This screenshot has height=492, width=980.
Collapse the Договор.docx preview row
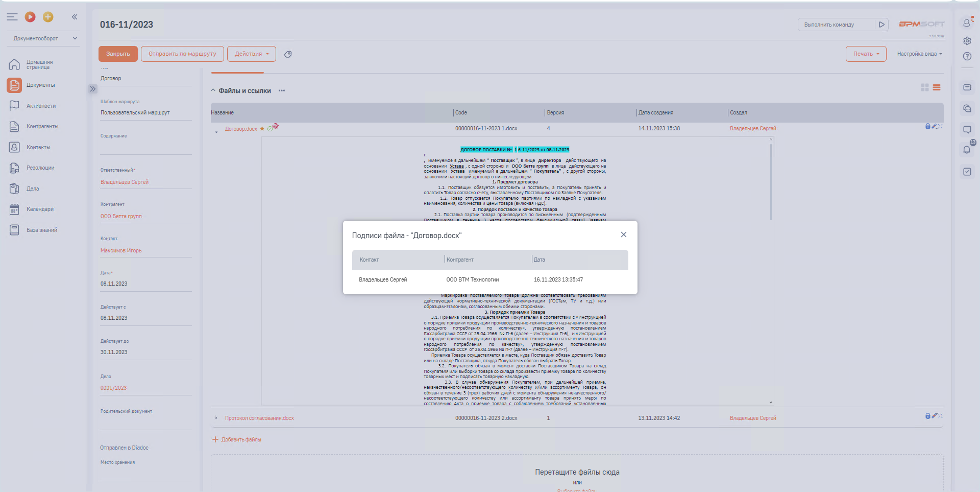tap(216, 132)
